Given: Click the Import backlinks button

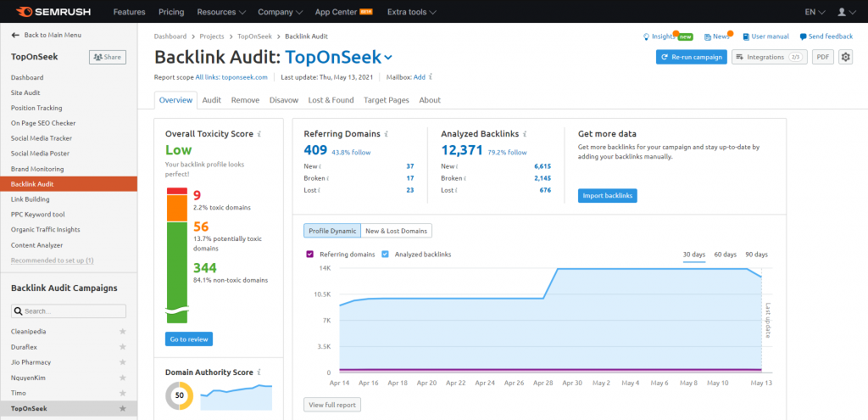Looking at the screenshot, I should tap(606, 196).
